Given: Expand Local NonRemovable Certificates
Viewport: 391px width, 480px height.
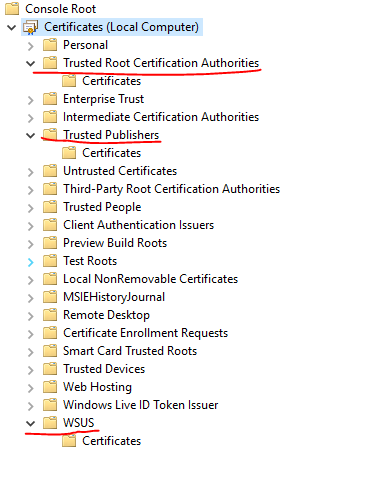Looking at the screenshot, I should [31, 280].
